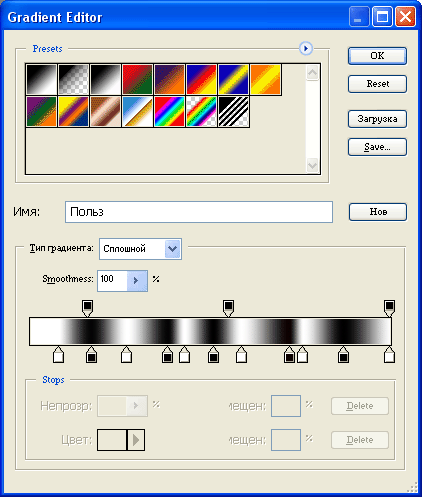Click the Save... button
The image size is (422, 497).
(377, 147)
